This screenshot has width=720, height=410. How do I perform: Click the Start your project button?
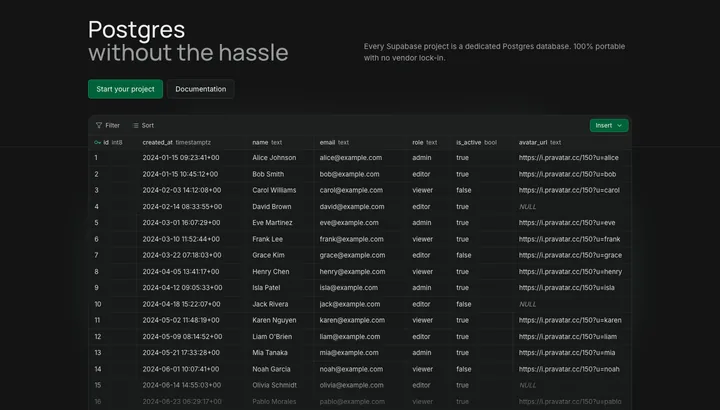125,89
